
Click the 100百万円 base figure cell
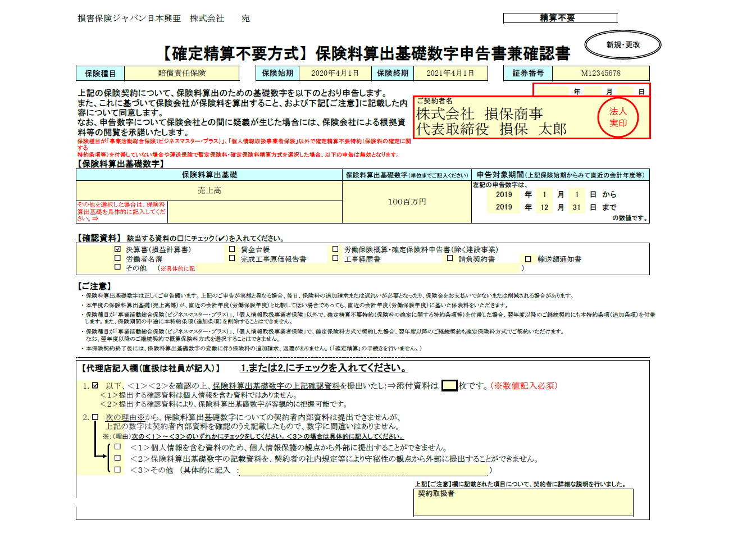point(407,202)
